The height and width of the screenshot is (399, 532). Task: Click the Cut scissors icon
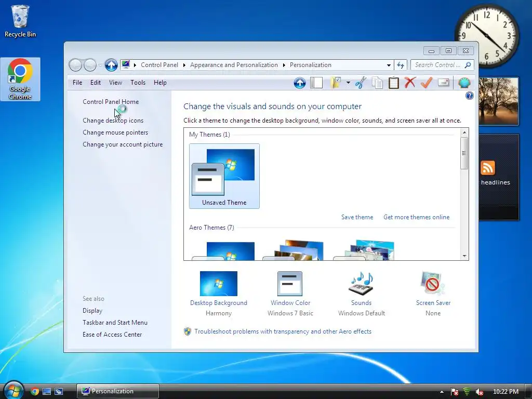[x=361, y=83]
